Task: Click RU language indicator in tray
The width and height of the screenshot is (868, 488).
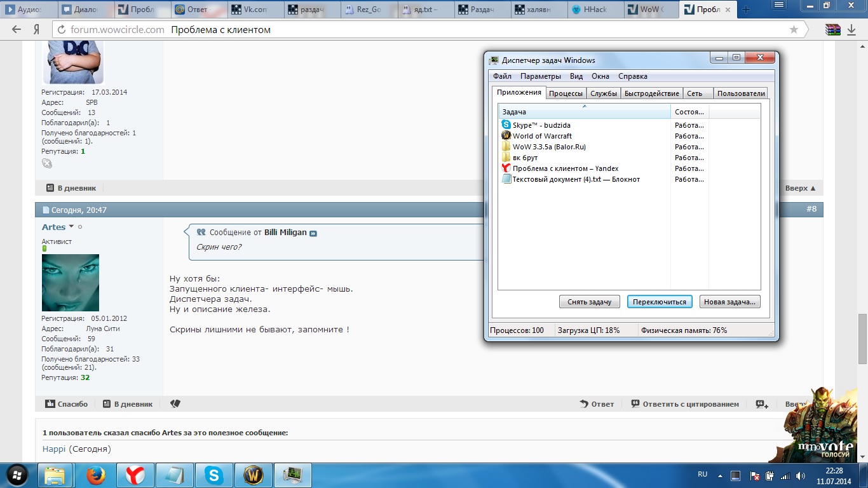Action: [x=702, y=475]
